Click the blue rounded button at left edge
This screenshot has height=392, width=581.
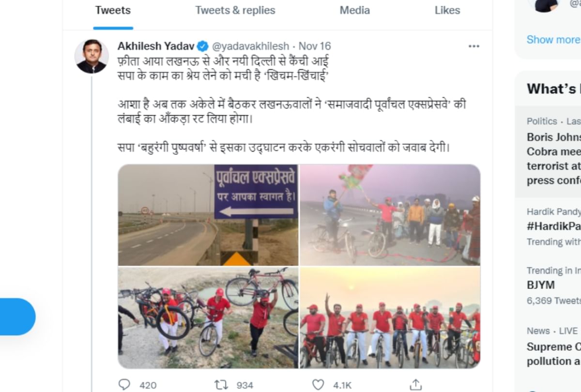point(17,317)
